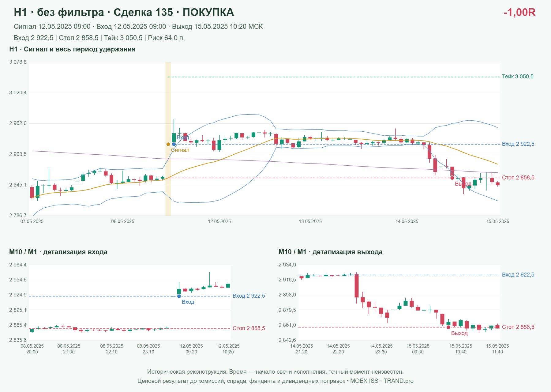Click the 'Стоп 2 858,5' label in the entry detail chart
Image resolution: width=551 pixels, height=392 pixels.
[x=249, y=328]
